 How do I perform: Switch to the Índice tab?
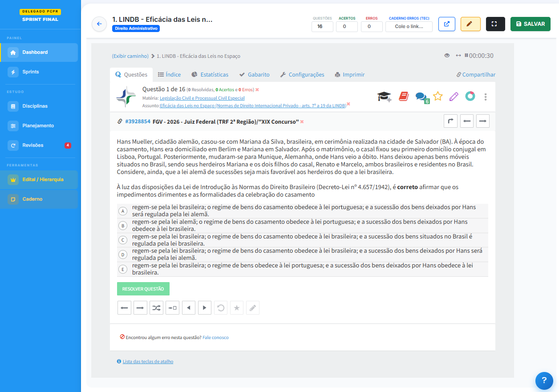170,75
